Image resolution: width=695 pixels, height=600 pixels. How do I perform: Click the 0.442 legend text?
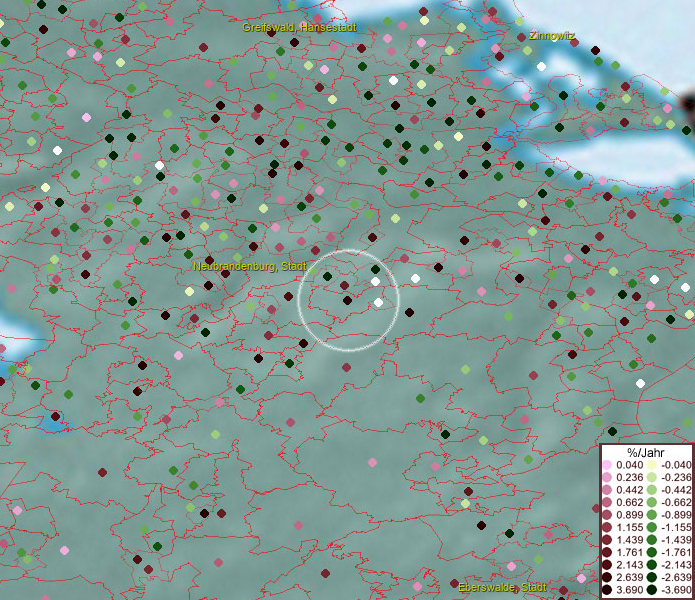pyautogui.click(x=629, y=490)
